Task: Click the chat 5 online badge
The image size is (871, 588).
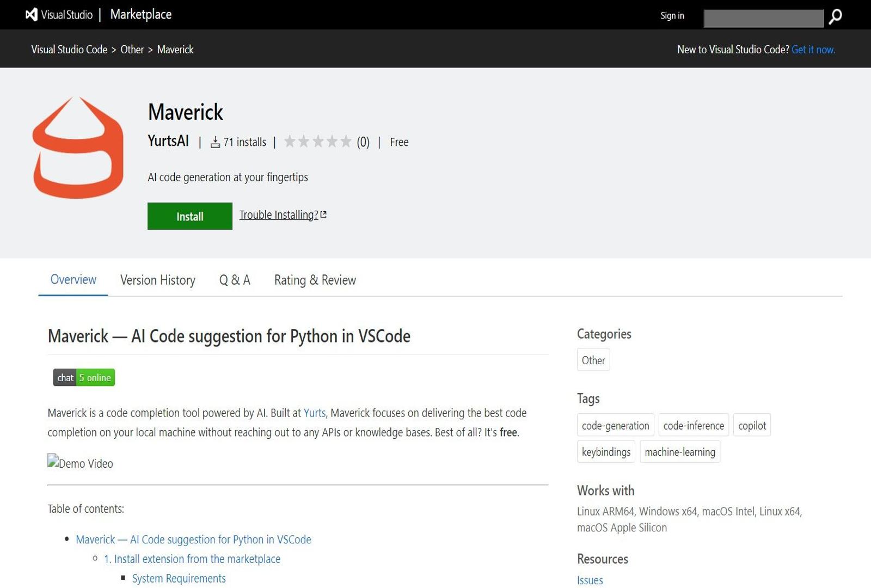Action: pyautogui.click(x=83, y=377)
